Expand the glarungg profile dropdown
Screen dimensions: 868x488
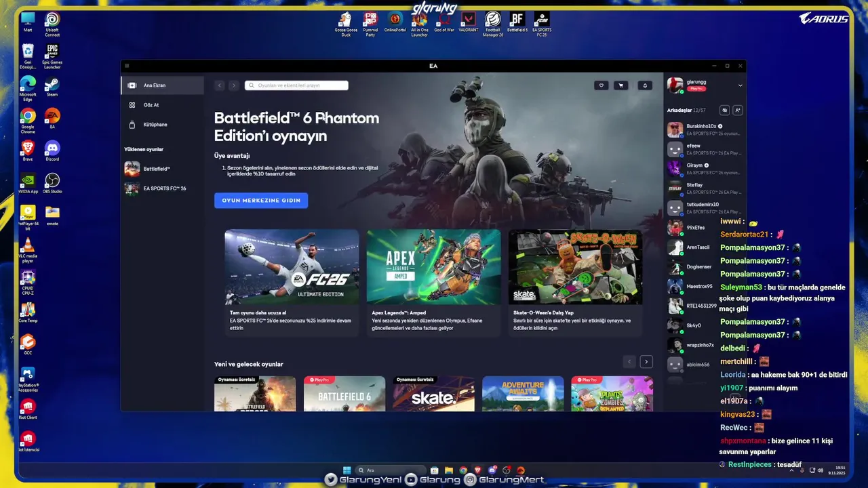coord(740,85)
